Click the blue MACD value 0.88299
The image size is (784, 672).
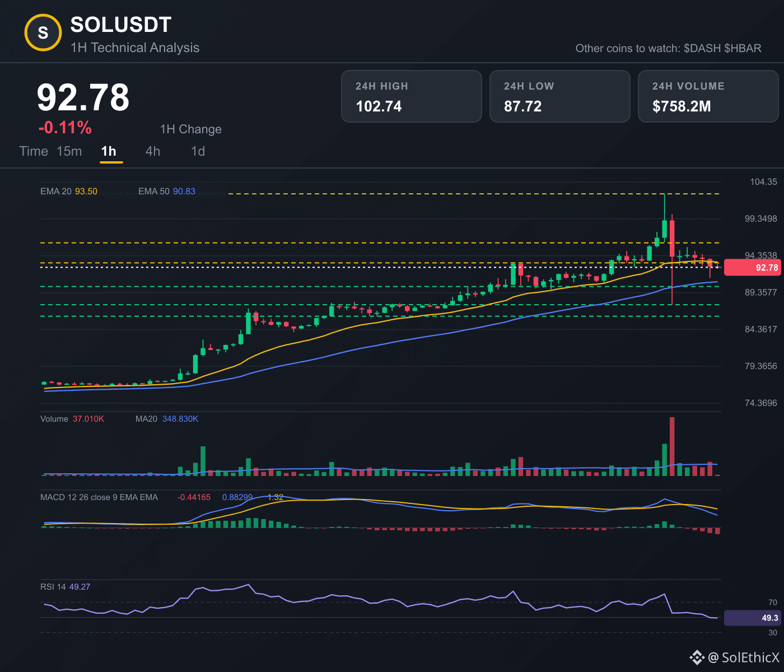coord(237,497)
